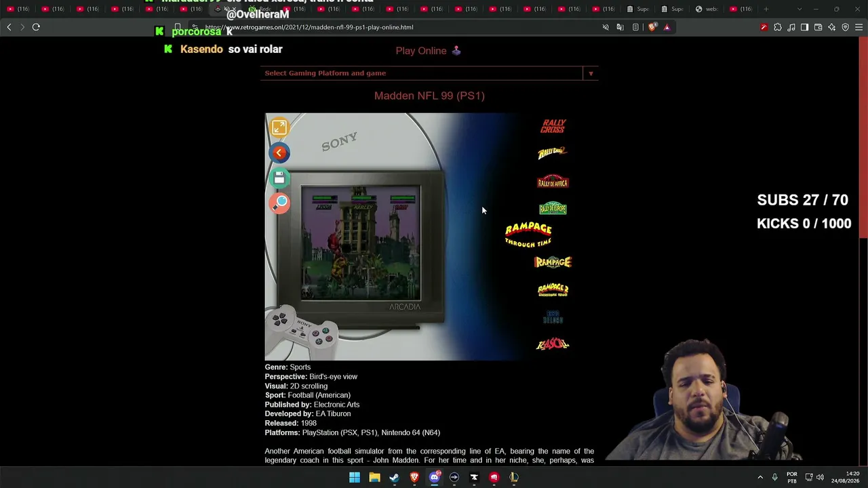Click the POR PTB language indicator
The height and width of the screenshot is (488, 868).
pyautogui.click(x=792, y=477)
